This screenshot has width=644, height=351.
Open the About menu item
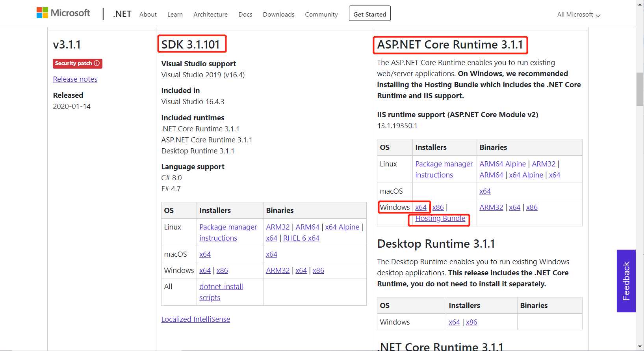pos(148,14)
